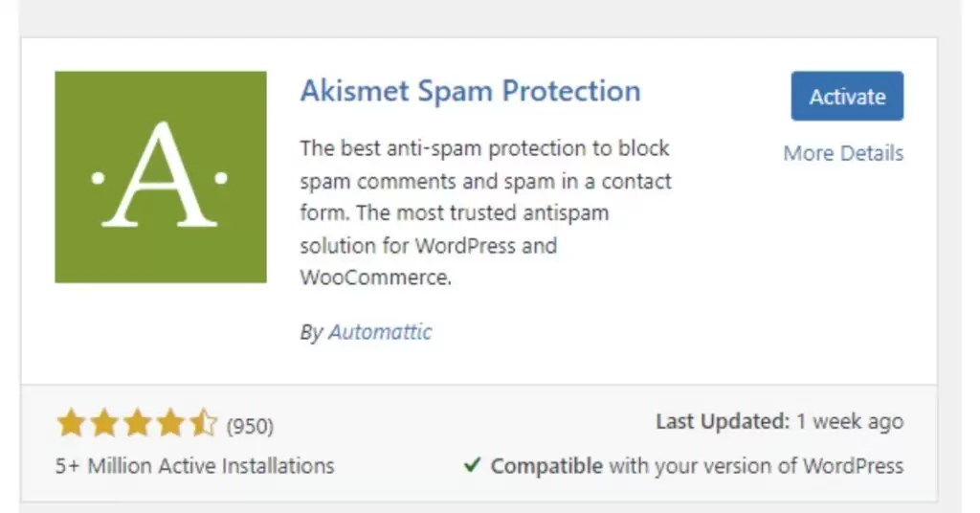Image resolution: width=980 pixels, height=513 pixels.
Task: Click the green compatibility checkmark
Action: 473,464
